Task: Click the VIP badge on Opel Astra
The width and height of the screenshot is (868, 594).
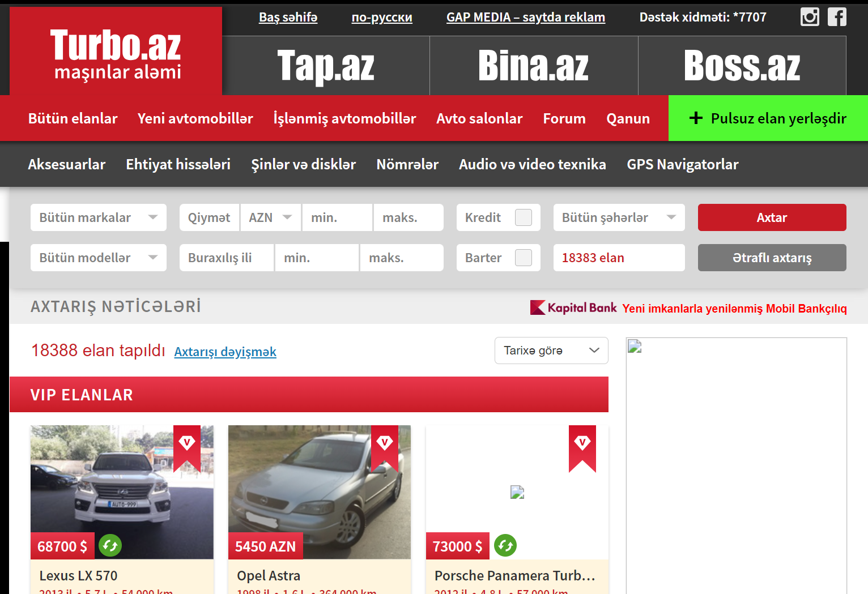Action: 385,448
